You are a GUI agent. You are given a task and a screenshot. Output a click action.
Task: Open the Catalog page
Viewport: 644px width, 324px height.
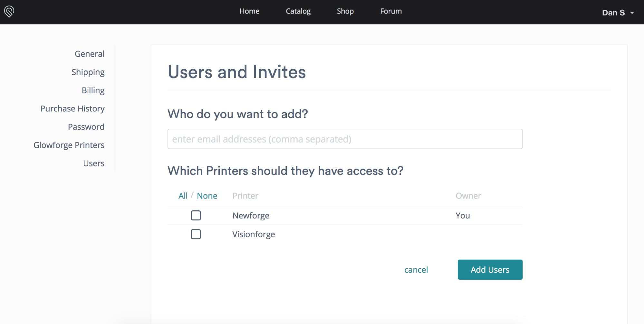point(298,11)
